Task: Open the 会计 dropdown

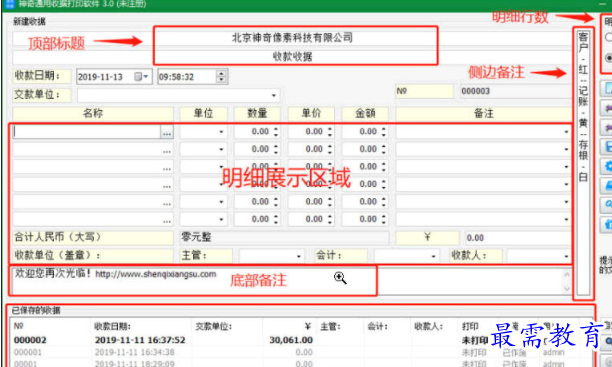Action: pos(433,256)
